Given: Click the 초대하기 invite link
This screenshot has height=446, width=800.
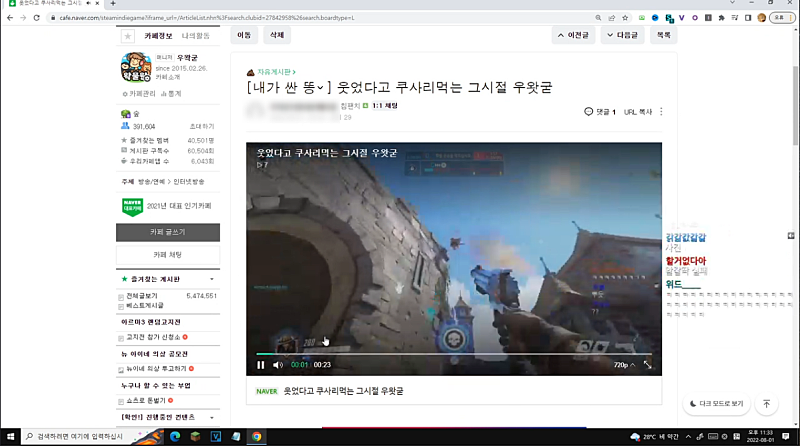Looking at the screenshot, I should pyautogui.click(x=202, y=127).
